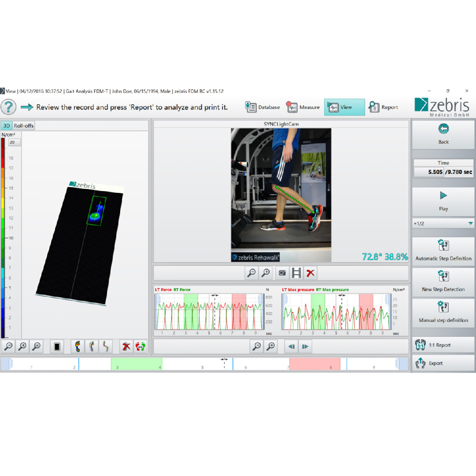Click the Automatic Step Definition button

(443, 250)
